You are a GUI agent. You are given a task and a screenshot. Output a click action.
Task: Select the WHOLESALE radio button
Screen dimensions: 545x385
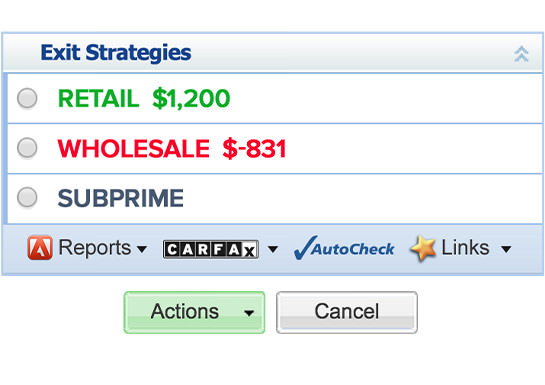(x=27, y=148)
